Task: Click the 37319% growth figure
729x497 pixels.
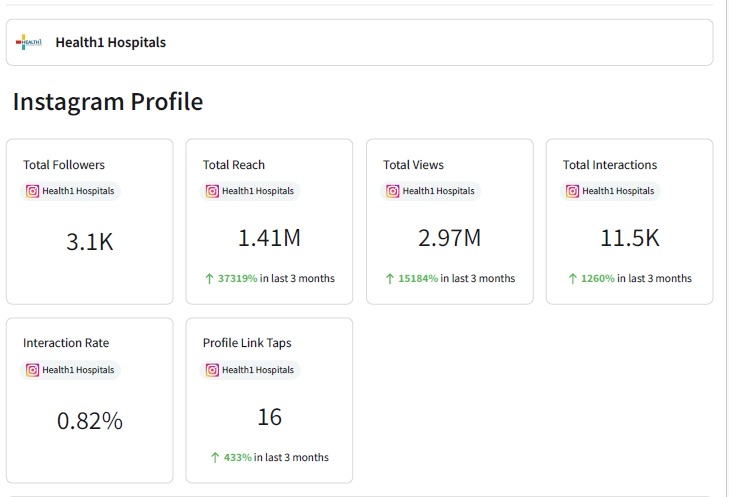Action: click(x=238, y=278)
